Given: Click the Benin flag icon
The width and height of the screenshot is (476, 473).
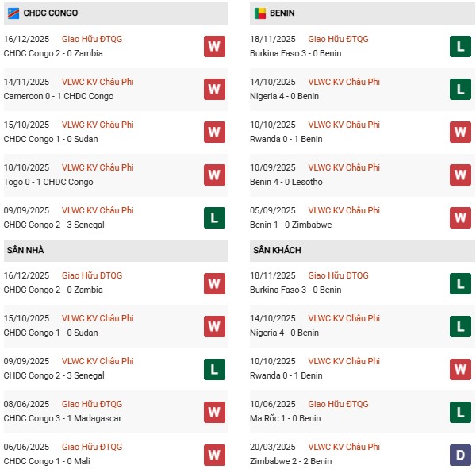Looking at the screenshot, I should pos(259,13).
